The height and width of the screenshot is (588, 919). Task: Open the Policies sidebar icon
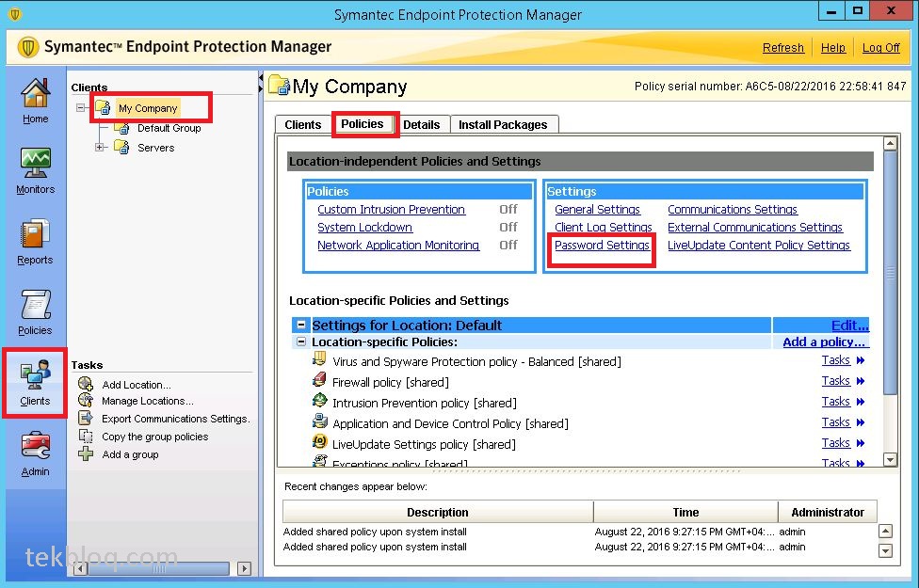(x=35, y=305)
